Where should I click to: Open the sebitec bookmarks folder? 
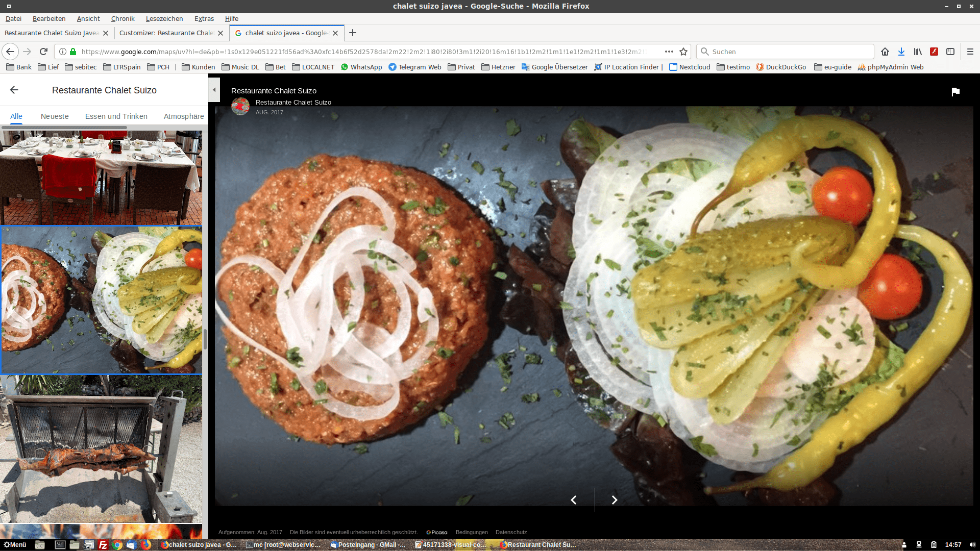[81, 67]
